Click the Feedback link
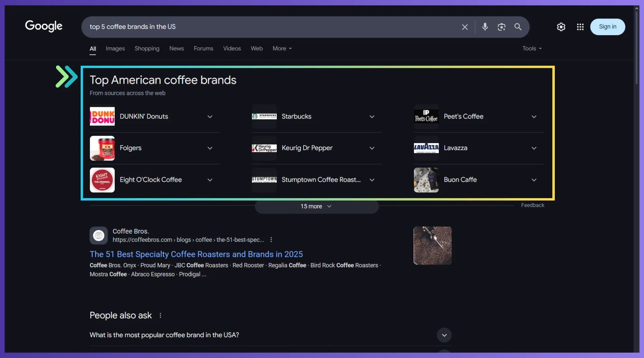Image resolution: width=644 pixels, height=358 pixels. 533,205
